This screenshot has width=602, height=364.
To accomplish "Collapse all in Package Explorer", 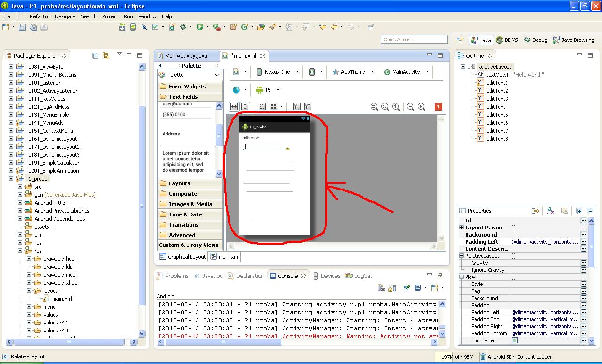I will coord(95,55).
